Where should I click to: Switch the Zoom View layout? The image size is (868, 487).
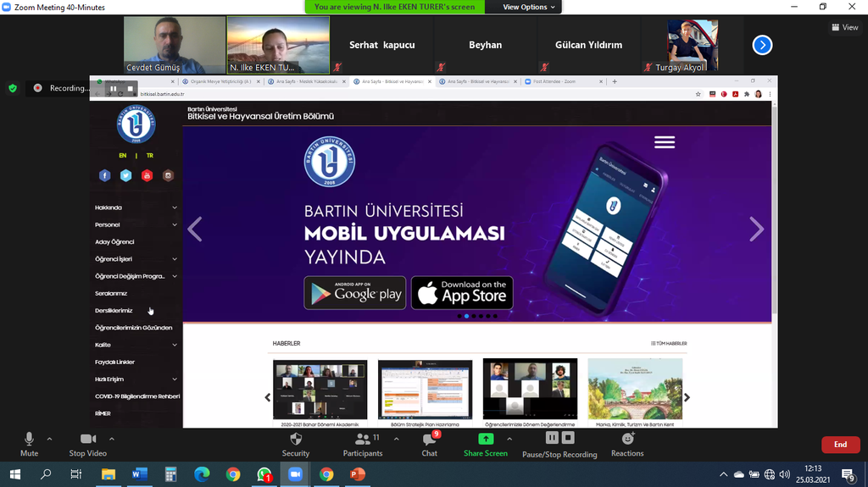(x=845, y=27)
